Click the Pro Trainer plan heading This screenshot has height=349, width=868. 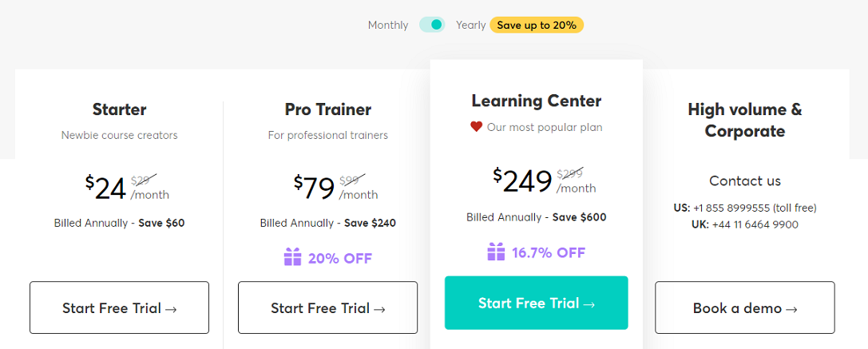pyautogui.click(x=327, y=109)
